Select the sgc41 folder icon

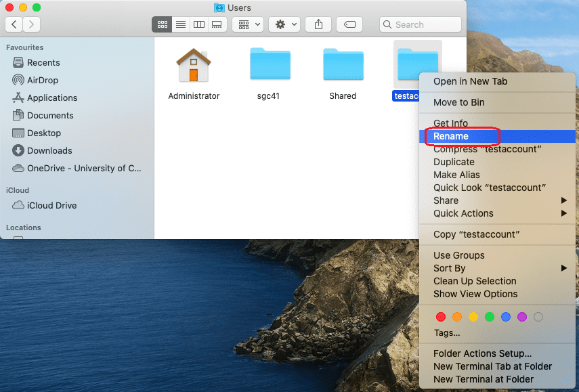[270, 66]
